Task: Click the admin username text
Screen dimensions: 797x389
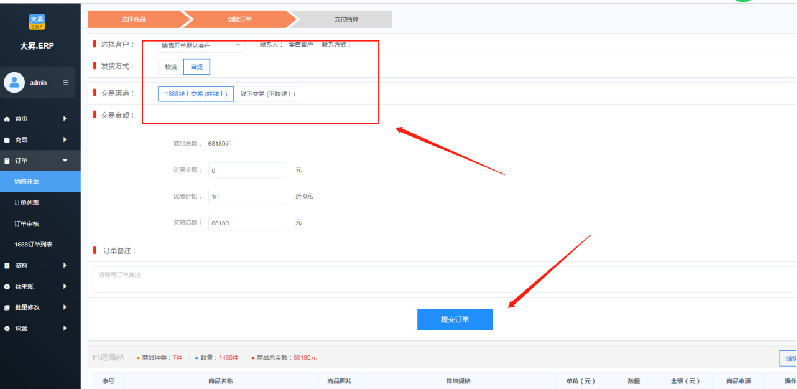Action: 39,82
